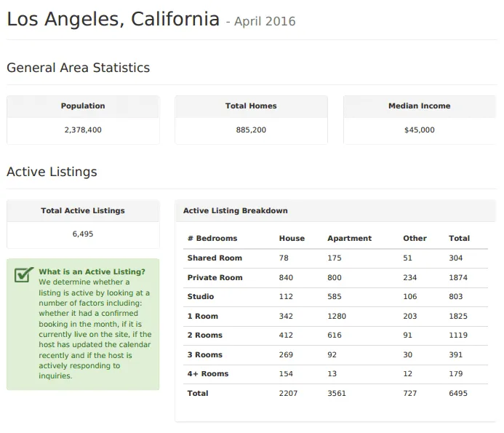Image resolution: width=504 pixels, height=433 pixels.
Task: Select the median income value $45,000
Action: pyautogui.click(x=420, y=130)
